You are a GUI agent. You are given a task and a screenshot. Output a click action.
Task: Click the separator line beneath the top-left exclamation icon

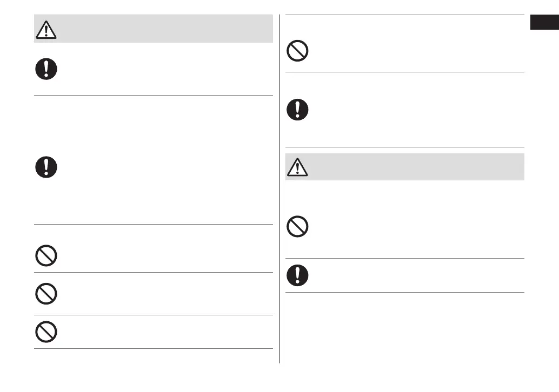click(153, 96)
